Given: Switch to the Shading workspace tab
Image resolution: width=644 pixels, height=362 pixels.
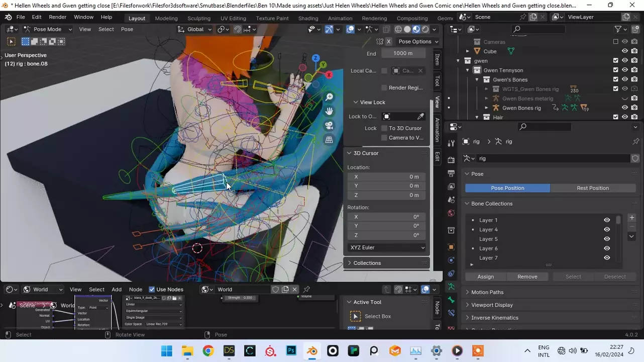Looking at the screenshot, I should pos(308,18).
